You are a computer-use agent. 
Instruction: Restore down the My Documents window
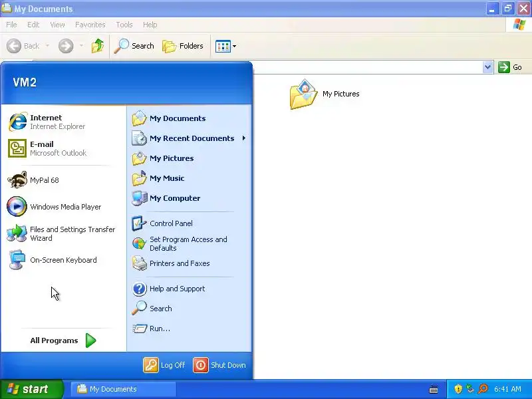tap(507, 9)
